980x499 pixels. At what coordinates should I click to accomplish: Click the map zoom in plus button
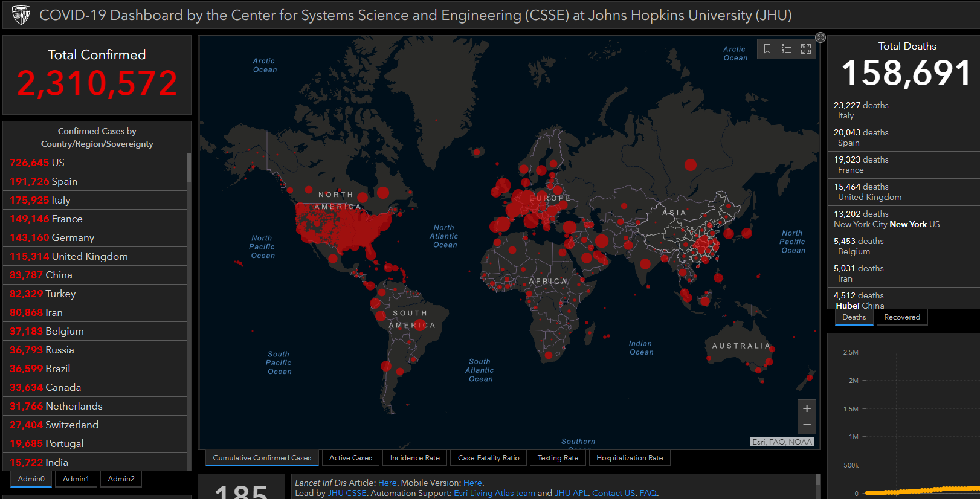pyautogui.click(x=807, y=408)
